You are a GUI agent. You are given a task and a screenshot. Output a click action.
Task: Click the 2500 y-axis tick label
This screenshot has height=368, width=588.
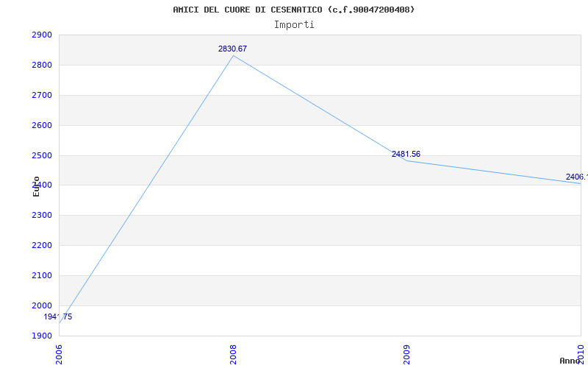pyautogui.click(x=42, y=155)
